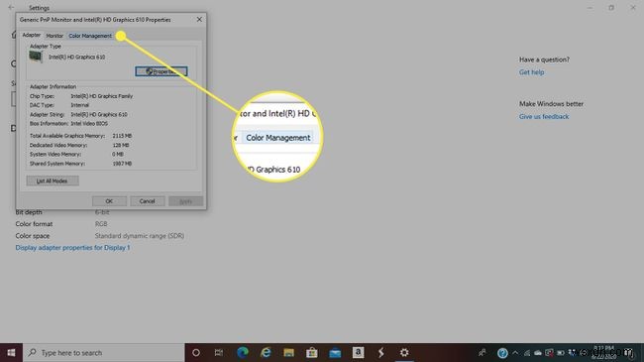
Task: Open Task View on taskbar
Action: pyautogui.click(x=219, y=352)
